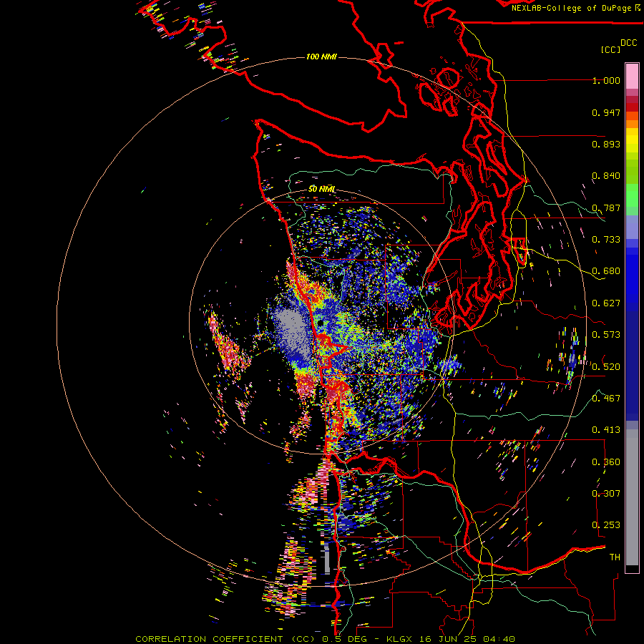The width and height of the screenshot is (644, 644).
Task: Click the 50 NMI range ring label
Action: click(x=321, y=189)
